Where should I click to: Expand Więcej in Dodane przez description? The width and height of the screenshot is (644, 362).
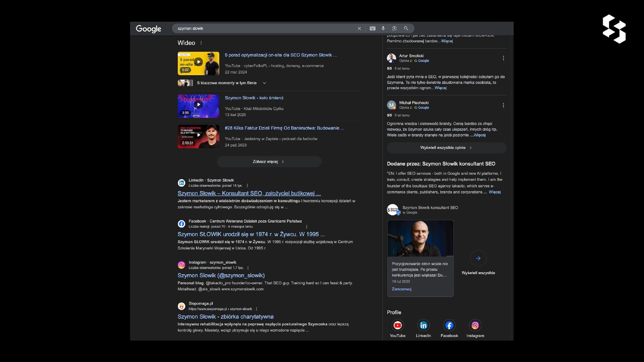(495, 192)
